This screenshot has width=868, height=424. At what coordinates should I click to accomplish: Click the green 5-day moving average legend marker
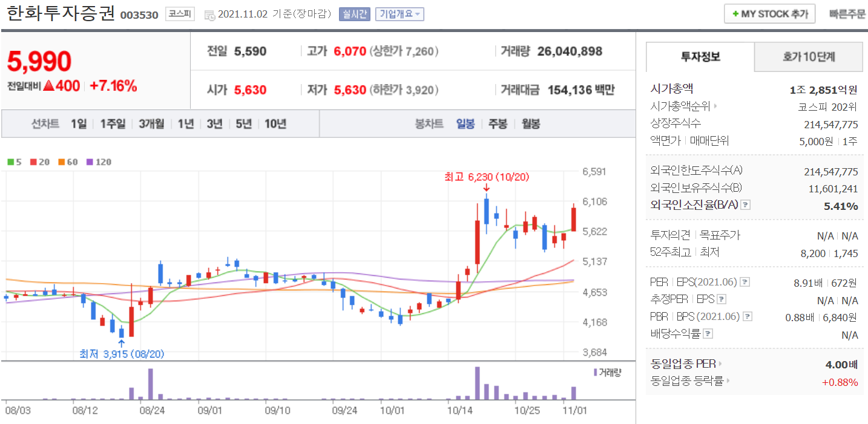10,162
